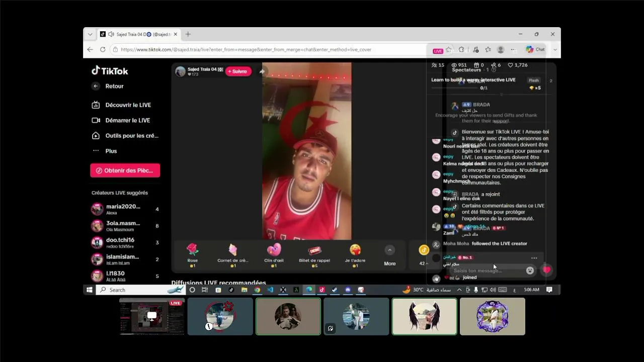
Task: Send the Cornet de crème gift
Action: (233, 255)
